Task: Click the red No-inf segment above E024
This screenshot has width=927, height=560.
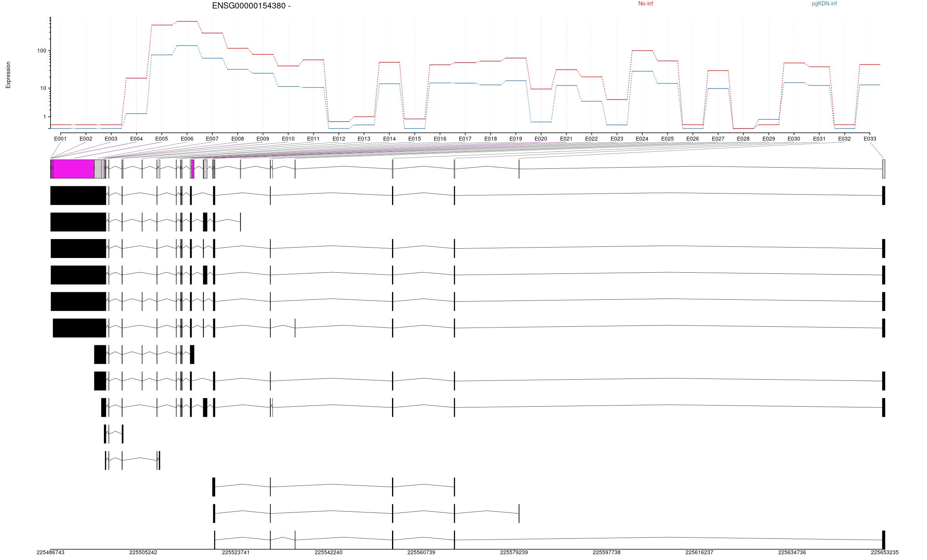Action: tap(642, 51)
